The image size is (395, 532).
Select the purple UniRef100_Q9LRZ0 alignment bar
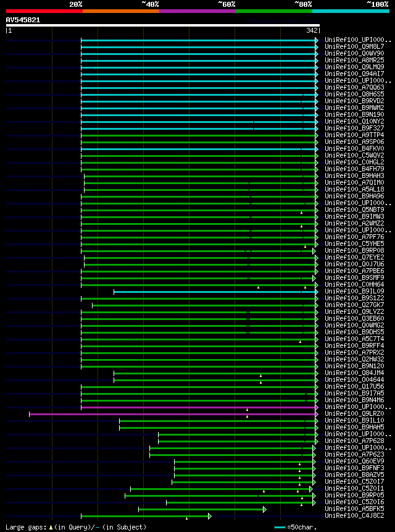[x=174, y=414]
